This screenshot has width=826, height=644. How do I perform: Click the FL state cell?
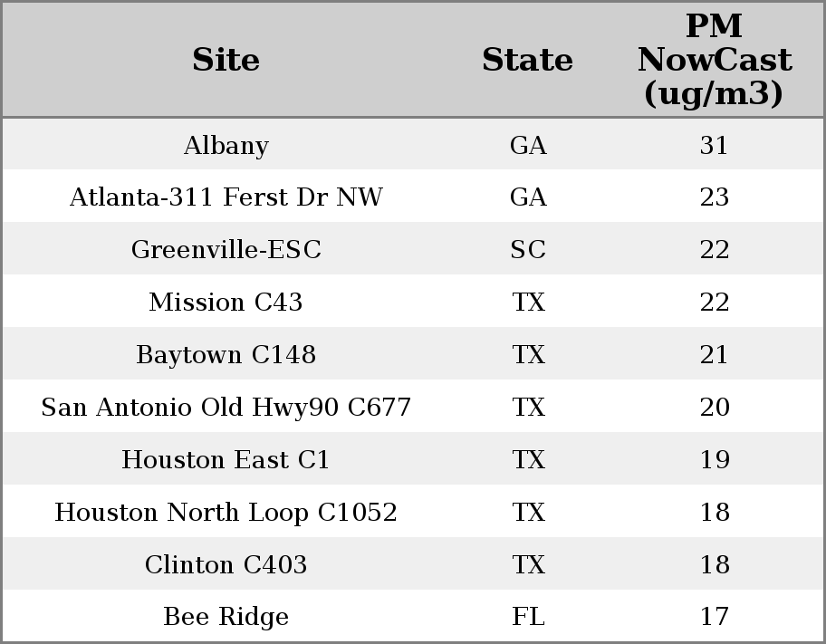pos(528,617)
